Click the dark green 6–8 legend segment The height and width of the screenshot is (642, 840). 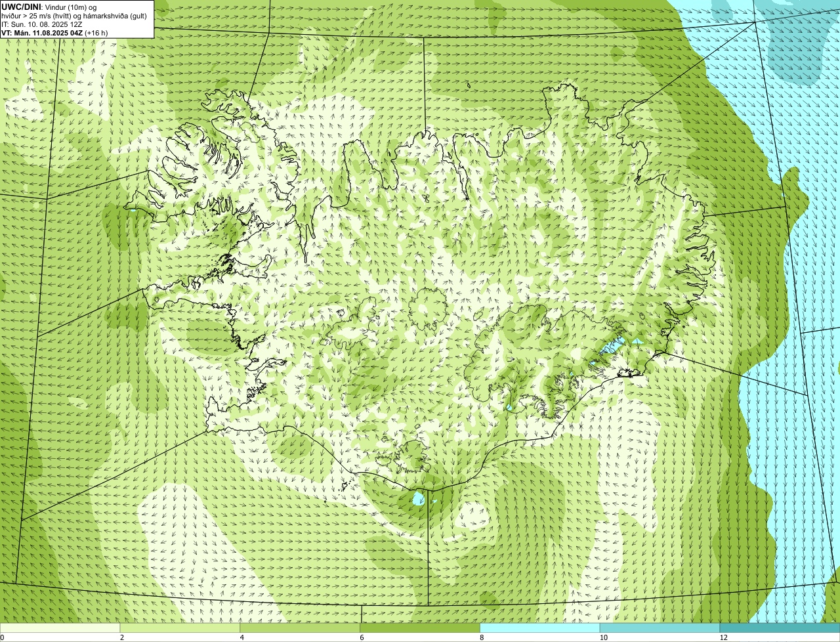tap(420, 628)
